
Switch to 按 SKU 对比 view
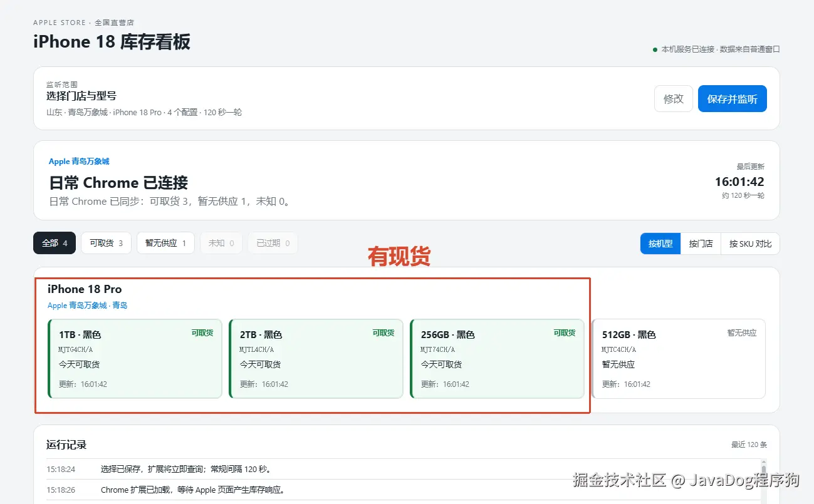(750, 244)
